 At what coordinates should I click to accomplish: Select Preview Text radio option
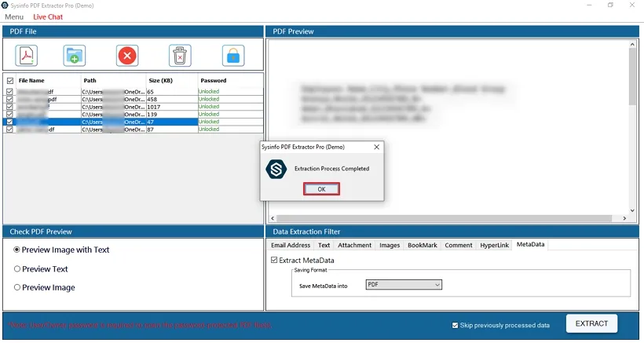click(17, 268)
